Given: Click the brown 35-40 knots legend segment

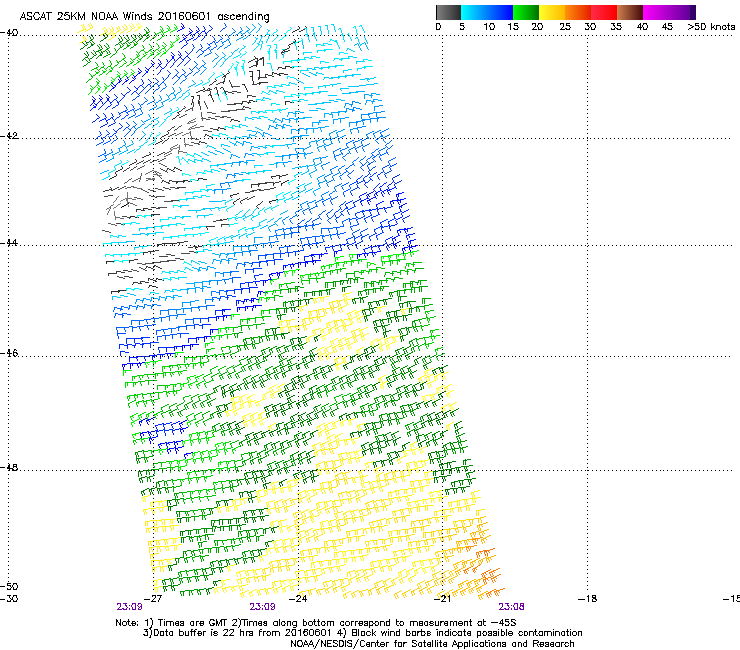Looking at the screenshot, I should (630, 12).
